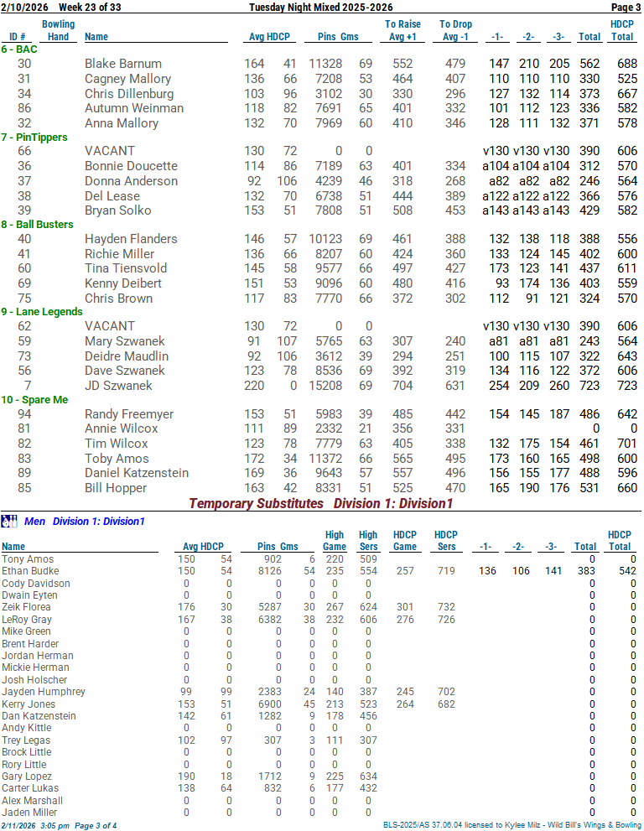Click the BLS-2025 license footer text

512,825
